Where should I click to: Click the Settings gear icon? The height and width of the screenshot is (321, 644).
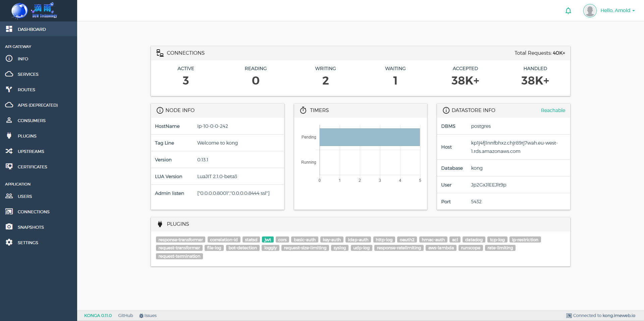pos(9,242)
